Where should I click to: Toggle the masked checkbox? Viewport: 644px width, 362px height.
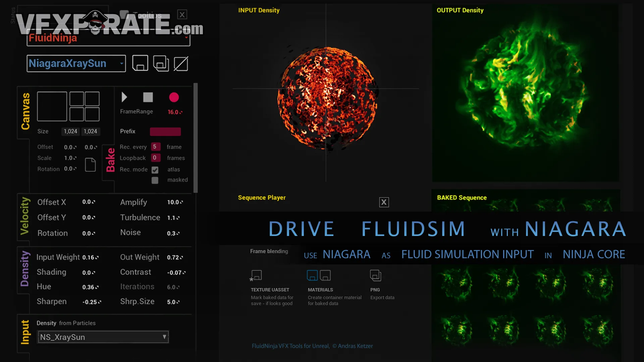[155, 180]
